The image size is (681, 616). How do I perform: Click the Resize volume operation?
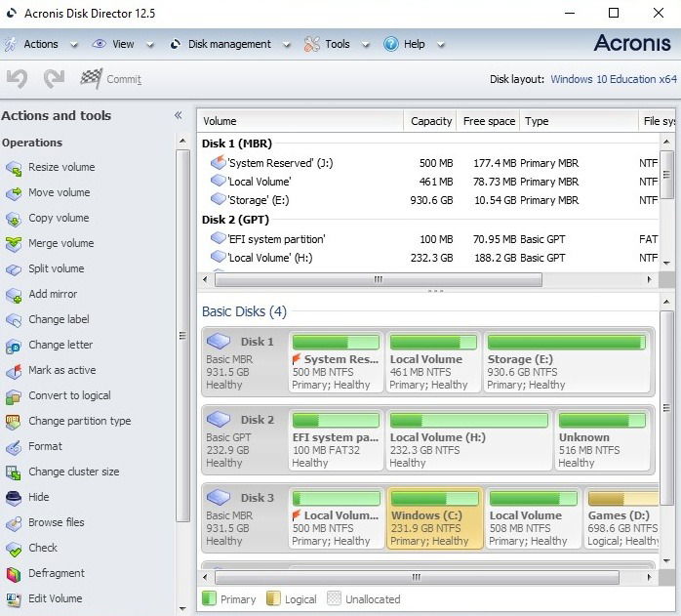pos(61,167)
